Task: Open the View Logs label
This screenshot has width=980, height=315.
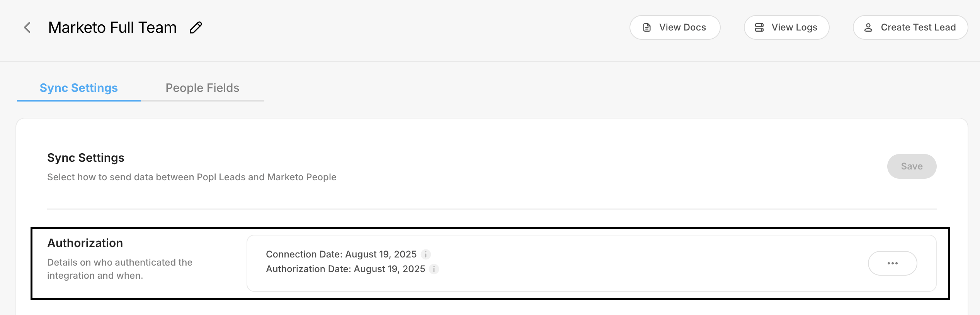Action: [x=794, y=27]
